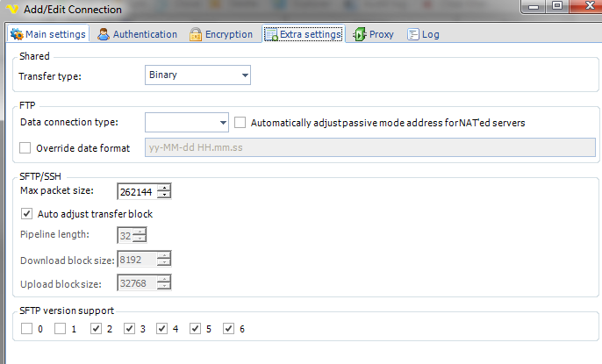Click the Authentication user icon
This screenshot has width=602, height=364.
(x=104, y=35)
